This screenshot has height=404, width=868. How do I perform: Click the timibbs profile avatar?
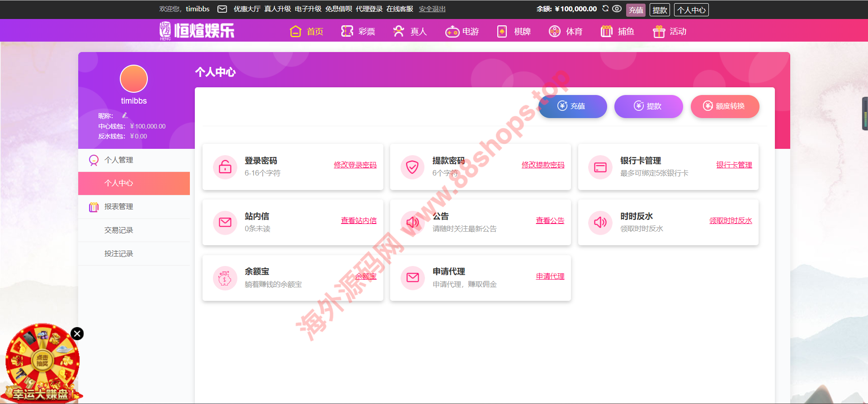[x=134, y=79]
